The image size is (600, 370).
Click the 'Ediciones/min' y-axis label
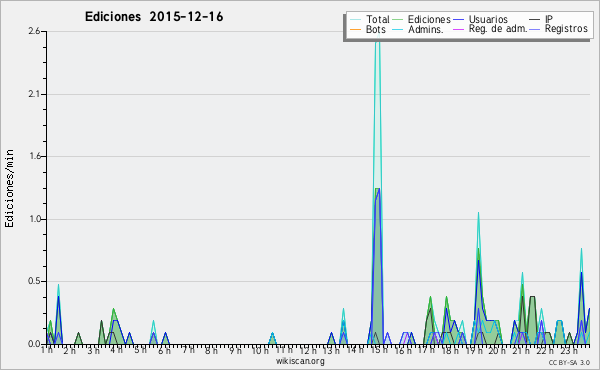(x=9, y=188)
